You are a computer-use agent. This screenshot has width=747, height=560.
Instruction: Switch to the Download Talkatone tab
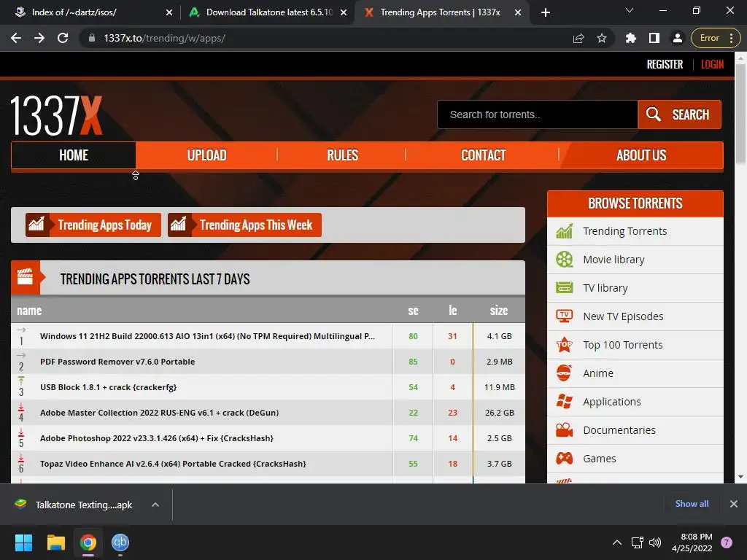tap(267, 12)
